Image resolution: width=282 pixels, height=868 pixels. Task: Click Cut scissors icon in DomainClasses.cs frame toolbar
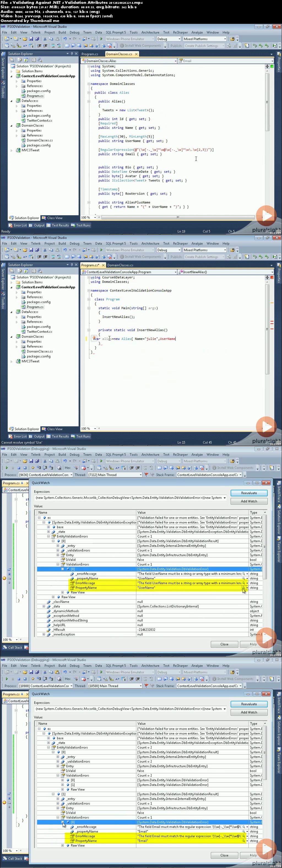pos(45,39)
